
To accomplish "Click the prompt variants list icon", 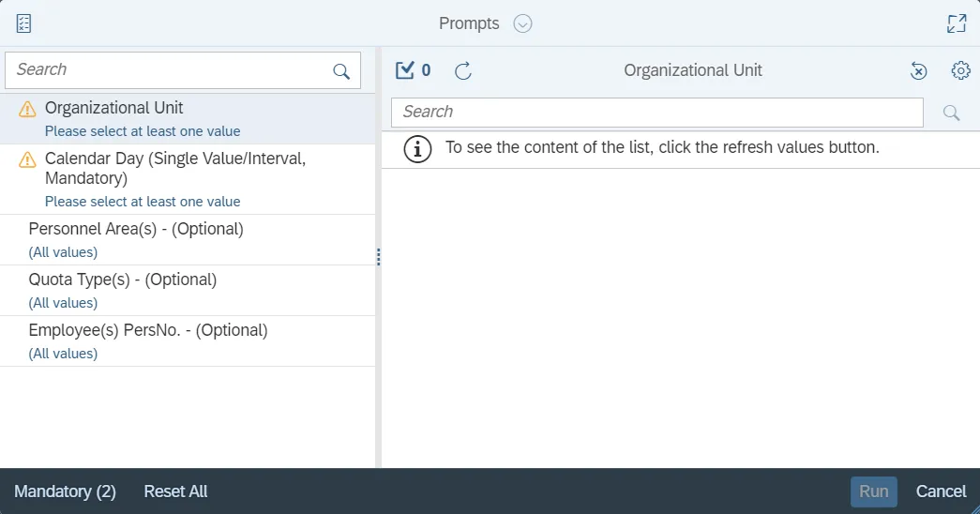I will pyautogui.click(x=24, y=23).
